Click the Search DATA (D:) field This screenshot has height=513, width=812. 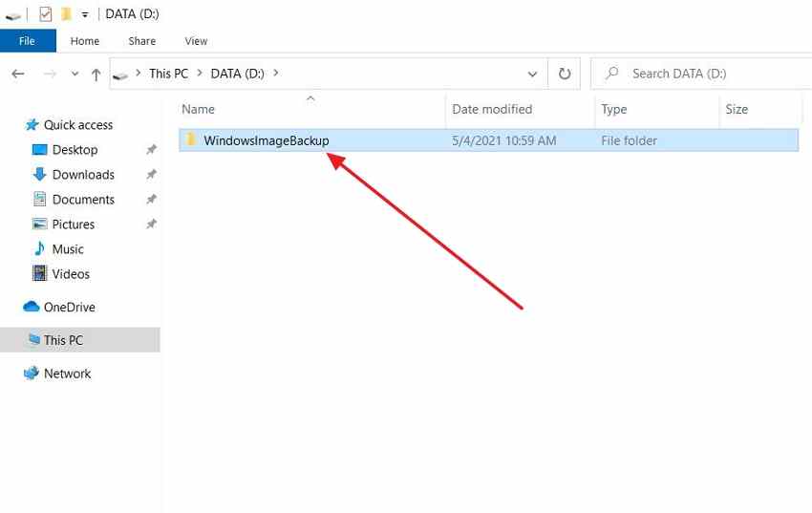point(702,74)
